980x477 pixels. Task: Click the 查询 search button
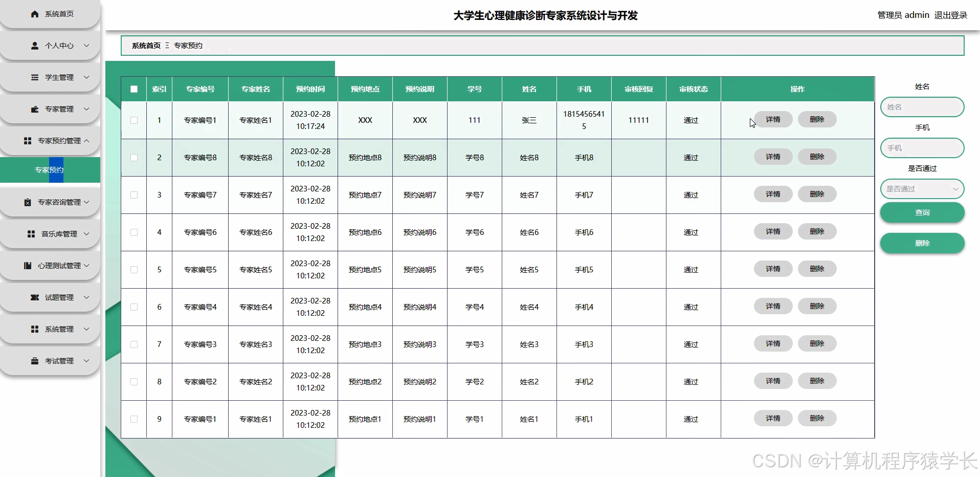point(922,212)
